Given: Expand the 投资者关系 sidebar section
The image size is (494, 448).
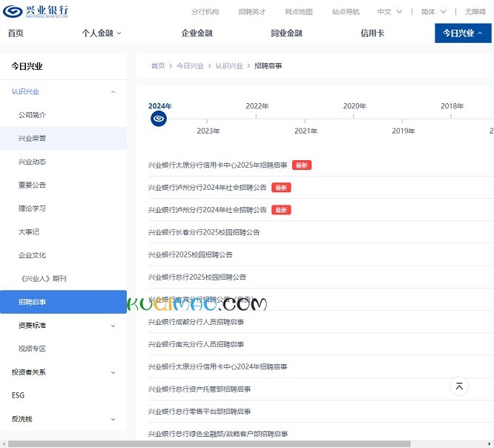Looking at the screenshot, I should (x=113, y=372).
